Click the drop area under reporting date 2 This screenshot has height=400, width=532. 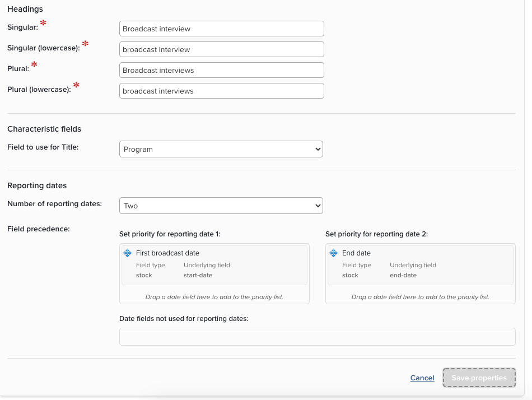(420, 297)
